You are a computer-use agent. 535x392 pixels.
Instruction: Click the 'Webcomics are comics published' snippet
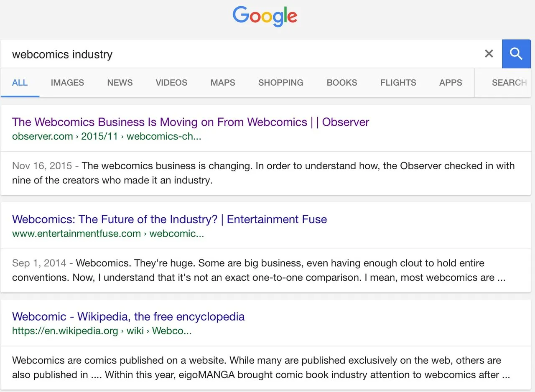(x=261, y=367)
